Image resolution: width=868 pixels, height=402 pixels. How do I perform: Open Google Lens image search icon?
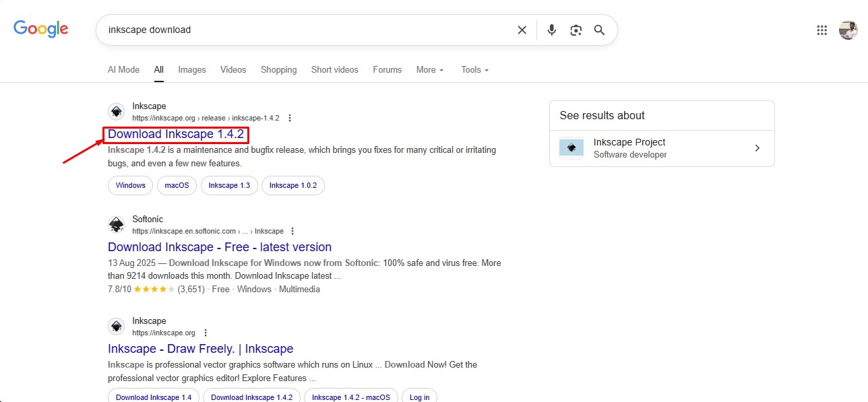576,30
